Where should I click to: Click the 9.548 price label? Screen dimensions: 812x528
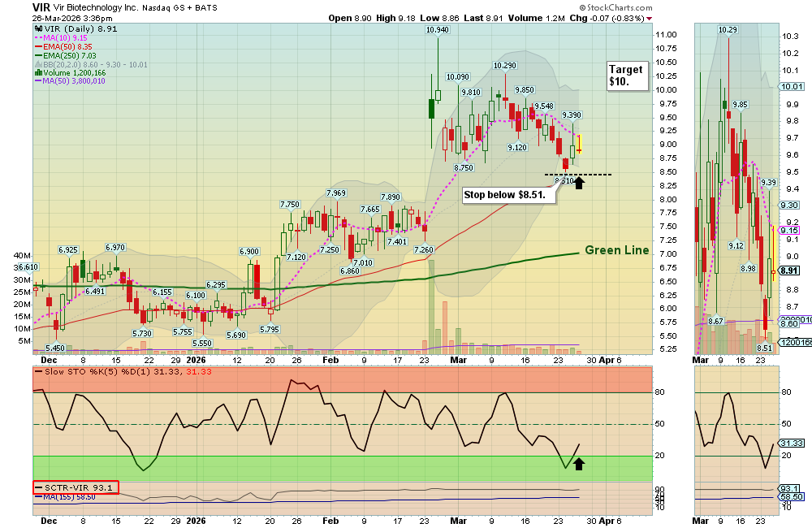544,106
